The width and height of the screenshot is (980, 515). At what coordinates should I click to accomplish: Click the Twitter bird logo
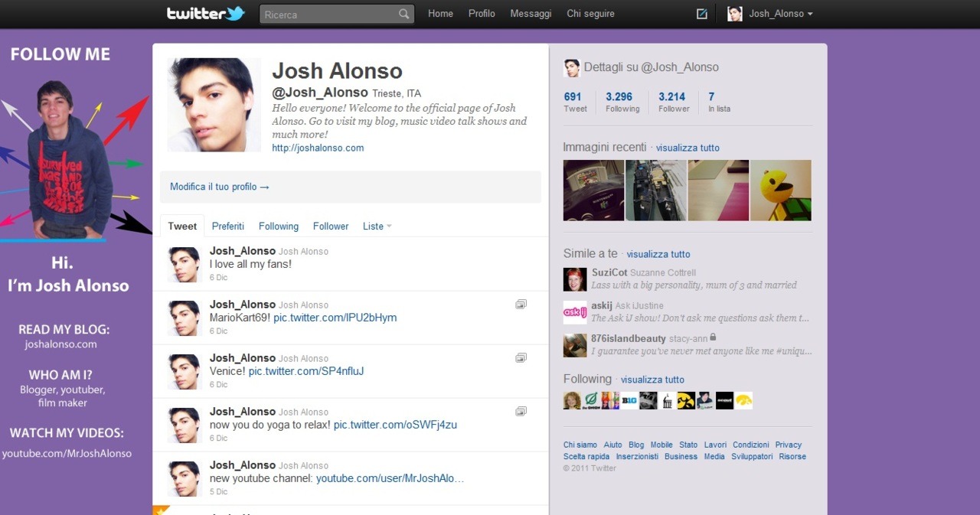click(x=235, y=13)
